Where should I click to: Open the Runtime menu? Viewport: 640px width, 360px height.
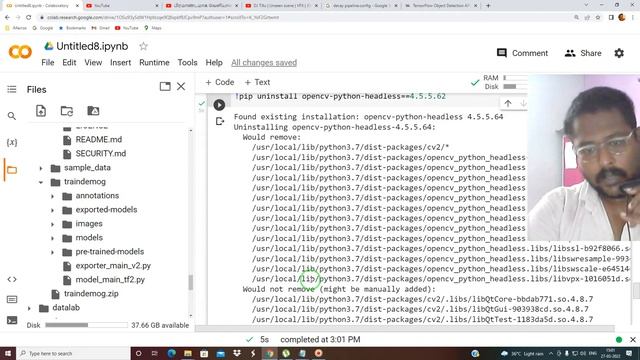coord(154,63)
